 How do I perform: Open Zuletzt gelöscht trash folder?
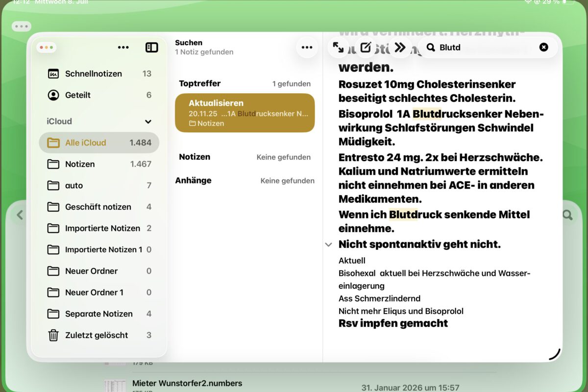99,335
